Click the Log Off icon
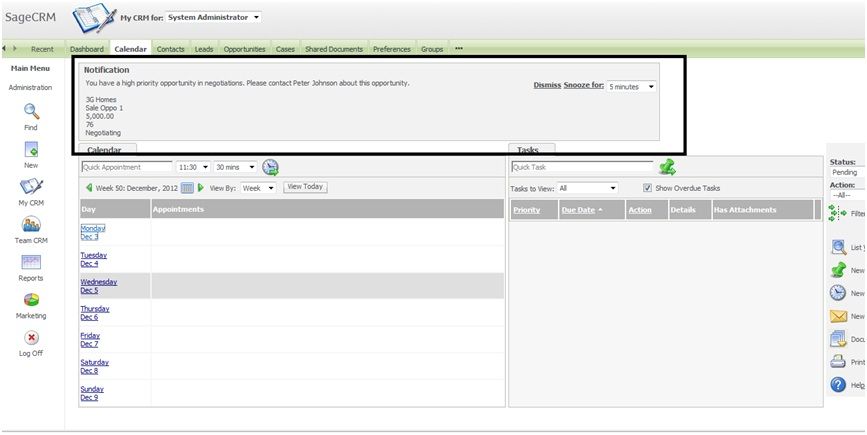This screenshot has height=435, width=867. point(32,337)
